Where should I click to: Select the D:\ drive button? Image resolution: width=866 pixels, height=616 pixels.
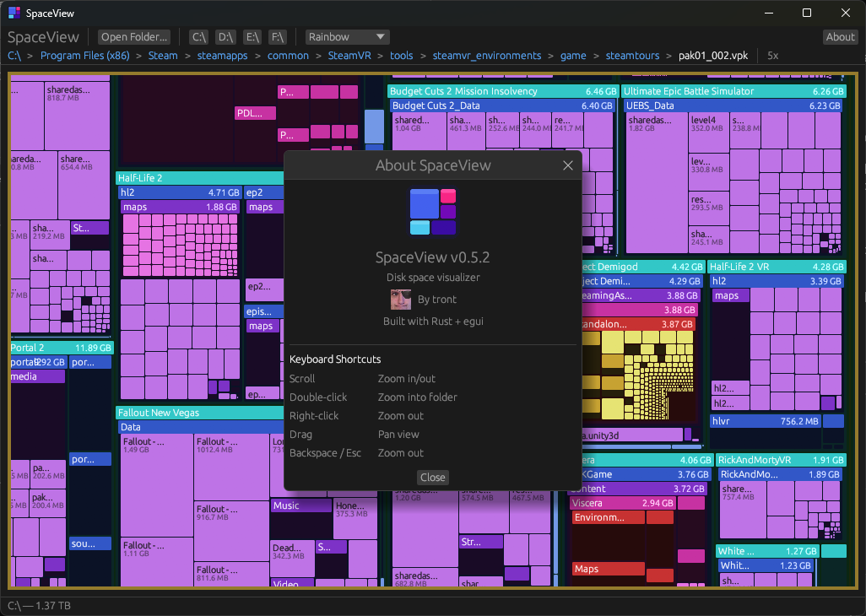tap(225, 36)
